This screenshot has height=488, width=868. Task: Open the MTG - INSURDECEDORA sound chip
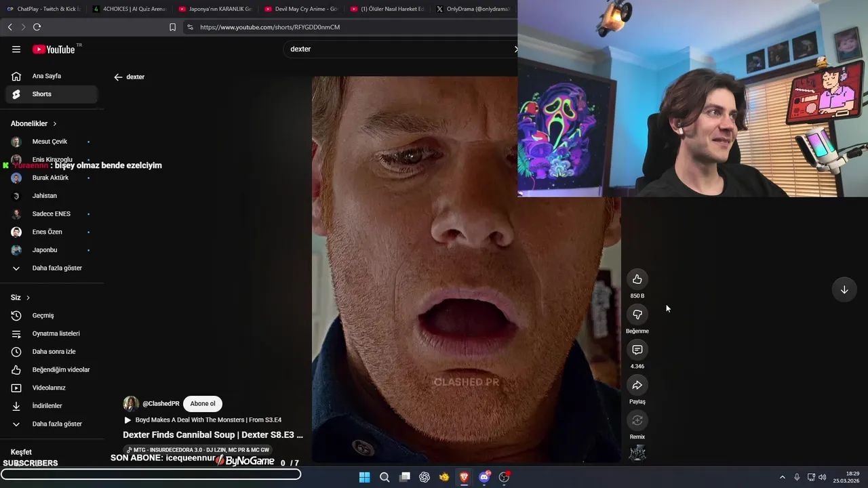pyautogui.click(x=198, y=450)
